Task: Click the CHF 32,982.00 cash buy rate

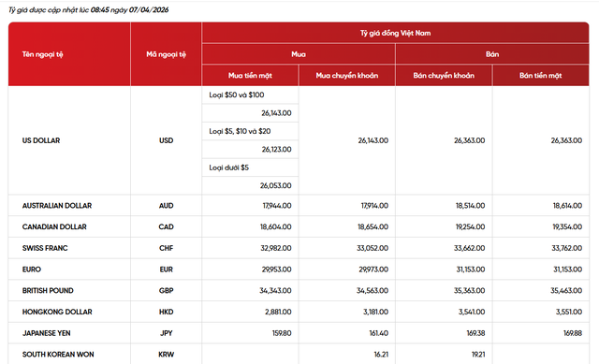Action: (276, 248)
